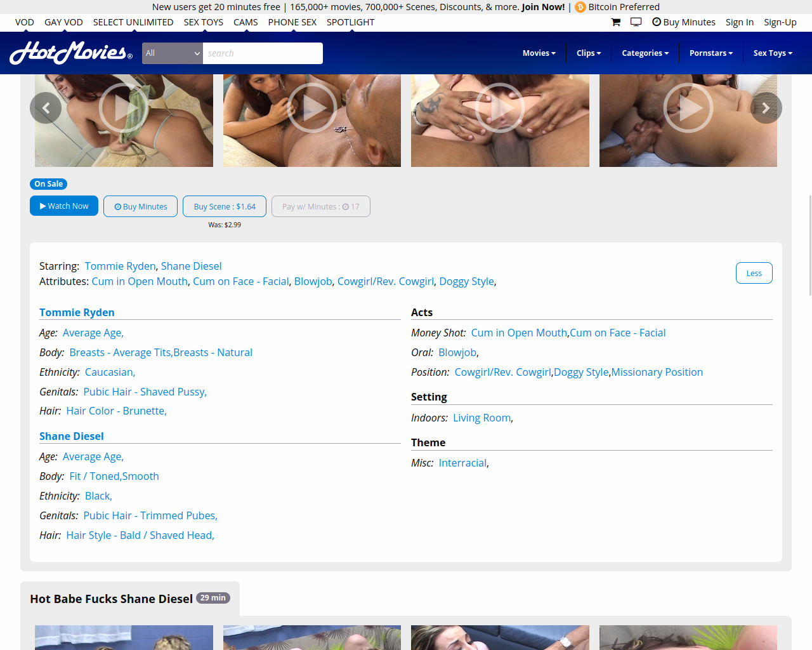Expand the Sex Toys dropdown in header
Image resolution: width=812 pixels, height=650 pixels.
coord(773,53)
